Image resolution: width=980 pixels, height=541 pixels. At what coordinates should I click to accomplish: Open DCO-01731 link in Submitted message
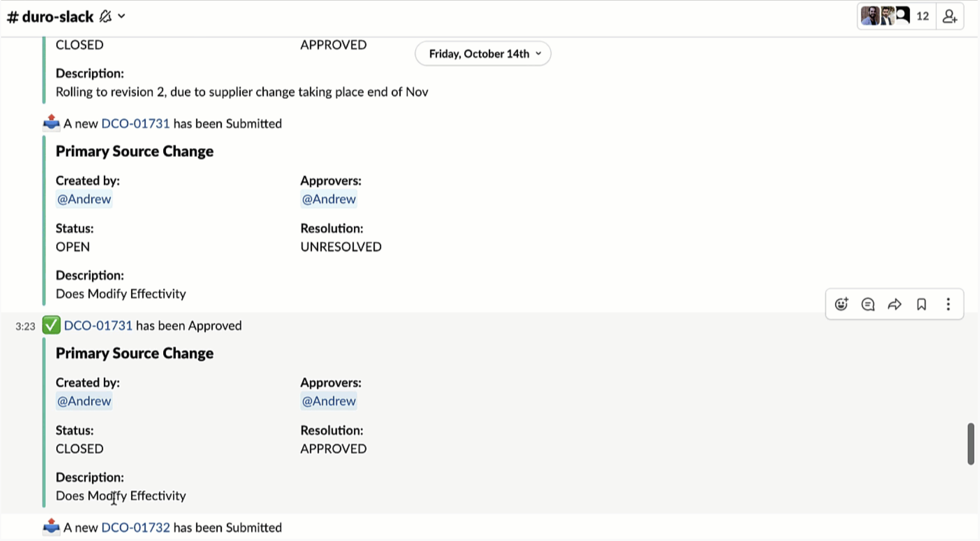coord(136,123)
